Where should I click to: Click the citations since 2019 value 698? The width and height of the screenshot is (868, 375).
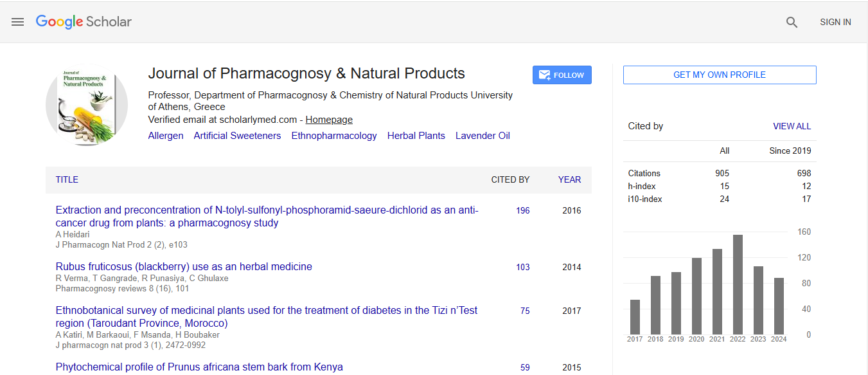804,173
